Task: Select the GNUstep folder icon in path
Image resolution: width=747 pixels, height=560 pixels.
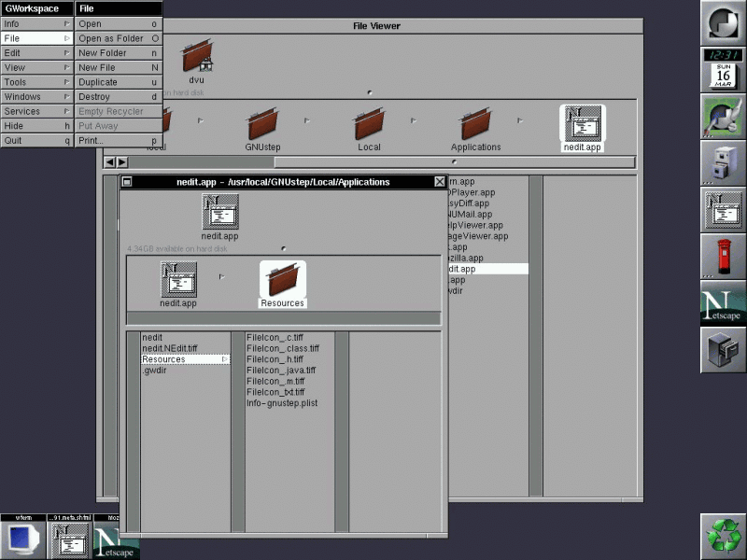Action: coord(262,124)
